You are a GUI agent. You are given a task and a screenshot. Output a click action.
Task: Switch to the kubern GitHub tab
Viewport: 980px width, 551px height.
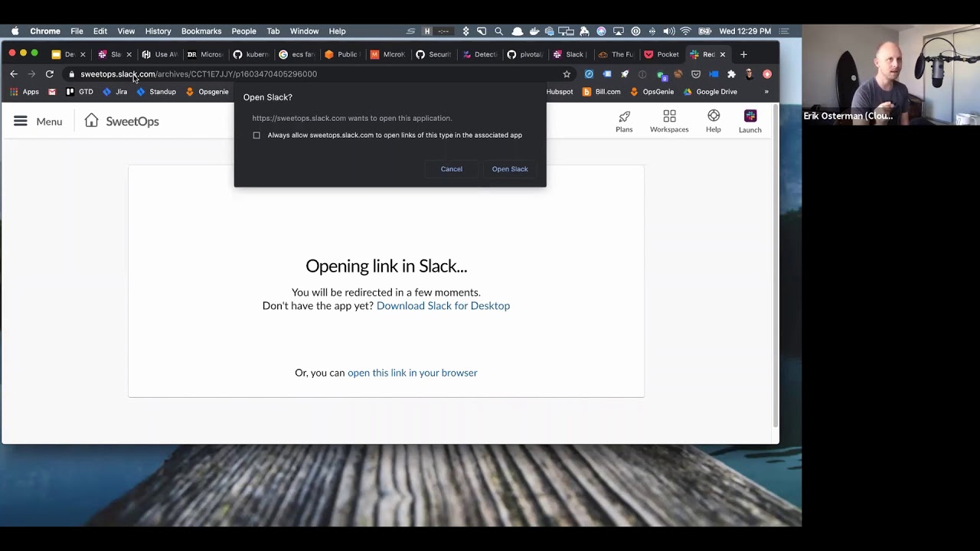(250, 54)
